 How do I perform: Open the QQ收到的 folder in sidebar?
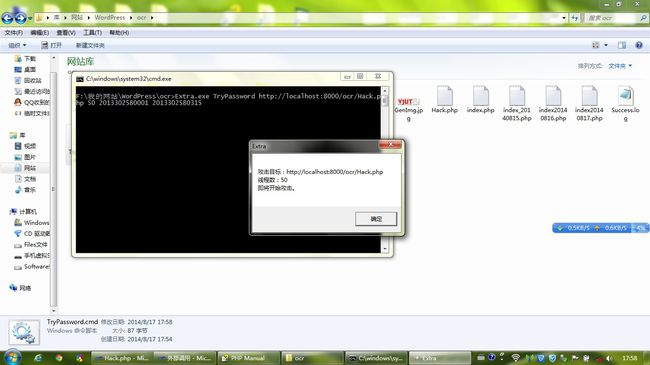point(32,102)
